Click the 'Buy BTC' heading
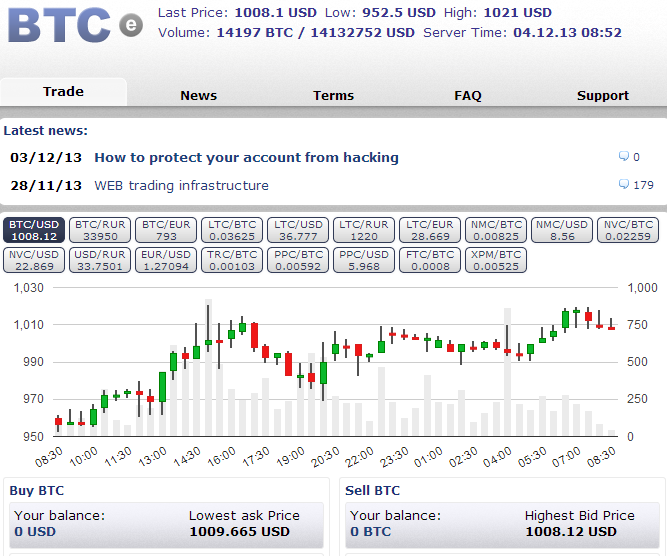This screenshot has width=667, height=556. click(x=37, y=490)
